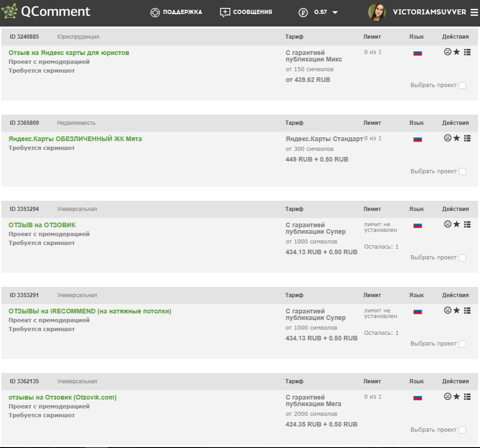This screenshot has width=480, height=448.
Task: Click the user avatar photo
Action: [x=377, y=12]
